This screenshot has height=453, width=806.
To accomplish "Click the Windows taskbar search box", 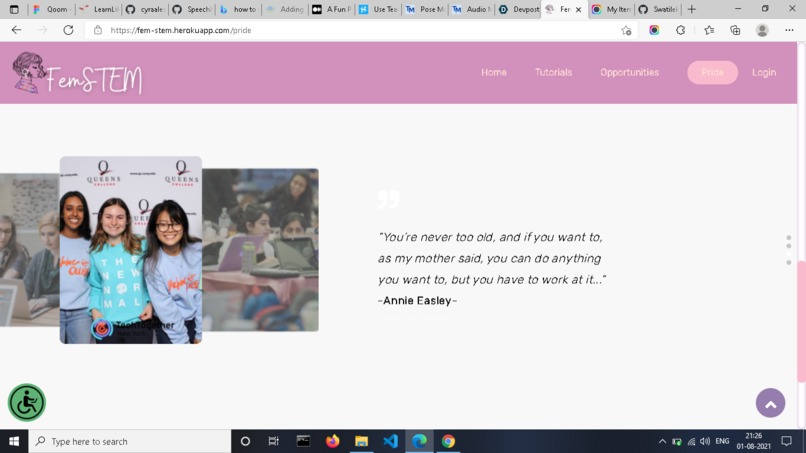I will pyautogui.click(x=130, y=441).
